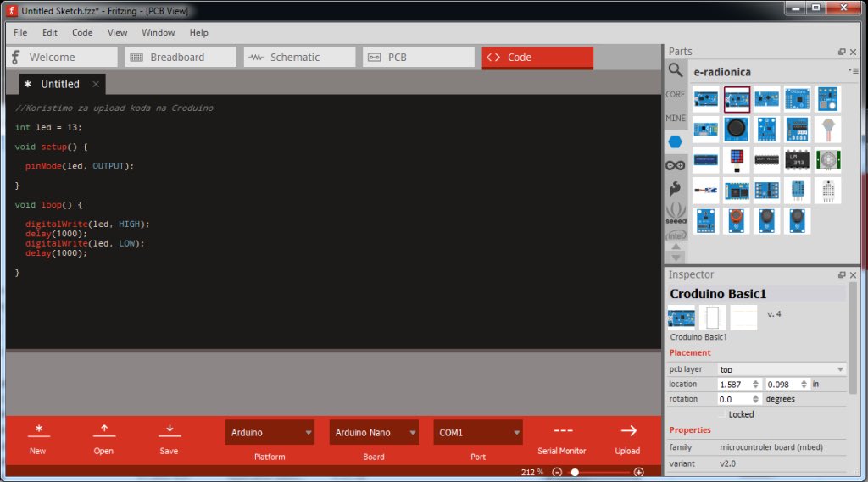The height and width of the screenshot is (482, 868).
Task: Open the Code menu
Action: click(x=82, y=33)
